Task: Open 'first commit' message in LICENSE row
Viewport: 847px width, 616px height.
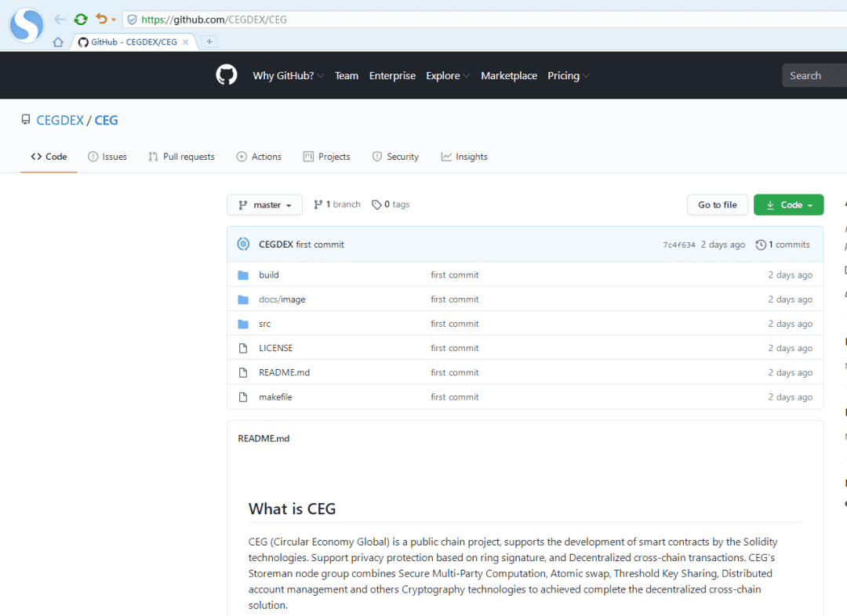Action: [x=454, y=348]
